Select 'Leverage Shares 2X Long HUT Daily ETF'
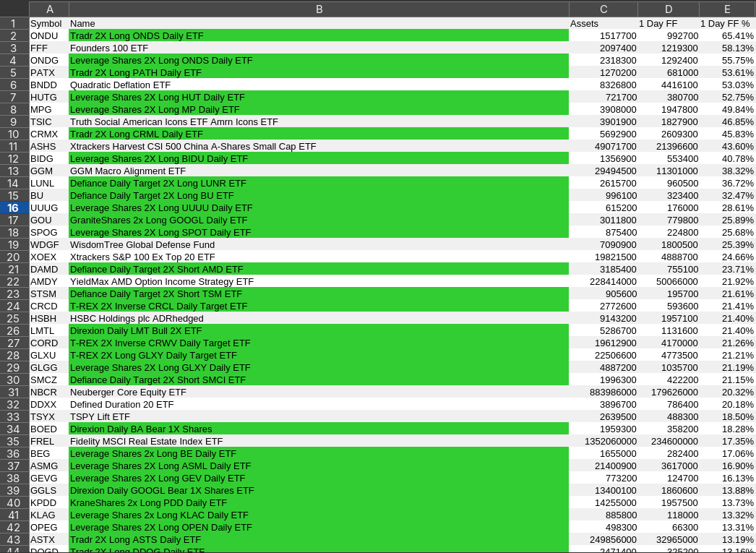The image size is (756, 553). (319, 98)
